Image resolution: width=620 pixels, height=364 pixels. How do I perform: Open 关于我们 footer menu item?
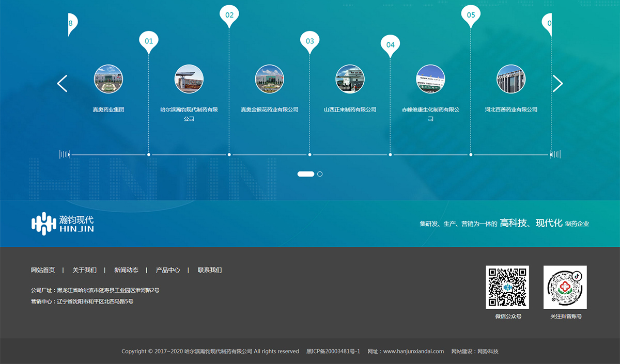84,270
